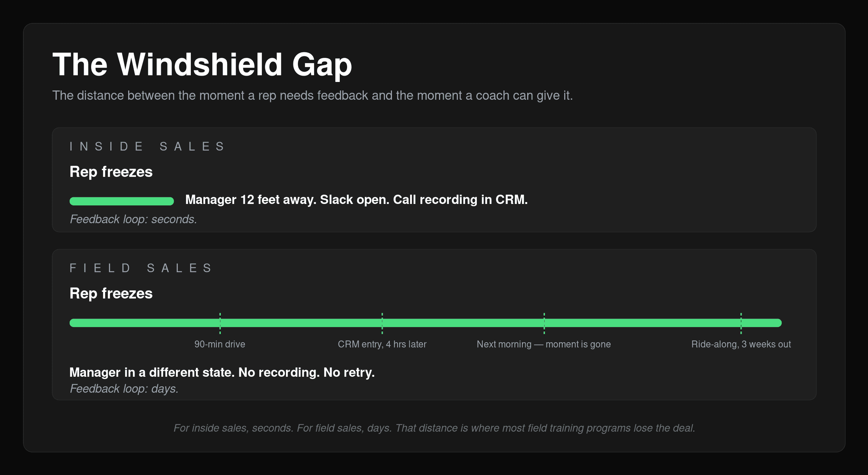The height and width of the screenshot is (475, 868).
Task: Click the Next morning timeline marker
Action: click(544, 323)
